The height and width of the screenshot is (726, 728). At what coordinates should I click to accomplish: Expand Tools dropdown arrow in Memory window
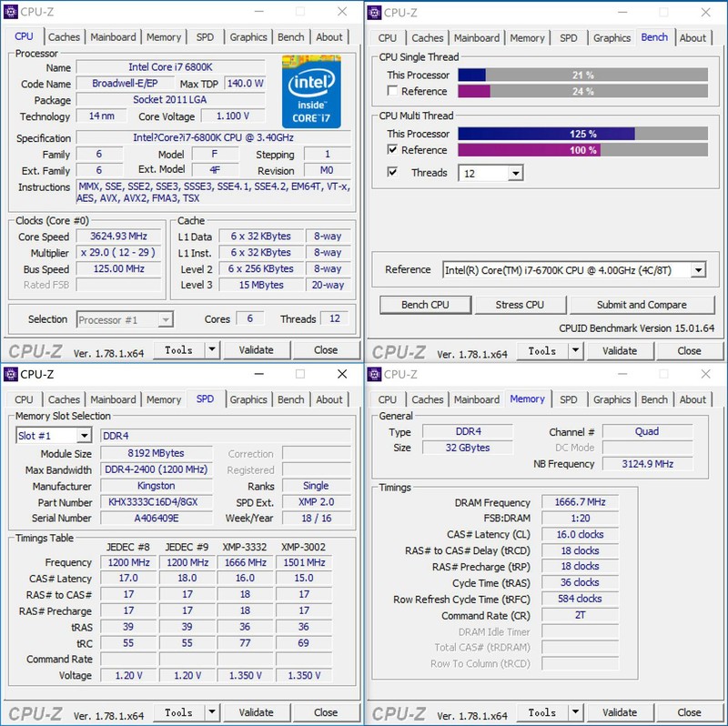(x=575, y=711)
